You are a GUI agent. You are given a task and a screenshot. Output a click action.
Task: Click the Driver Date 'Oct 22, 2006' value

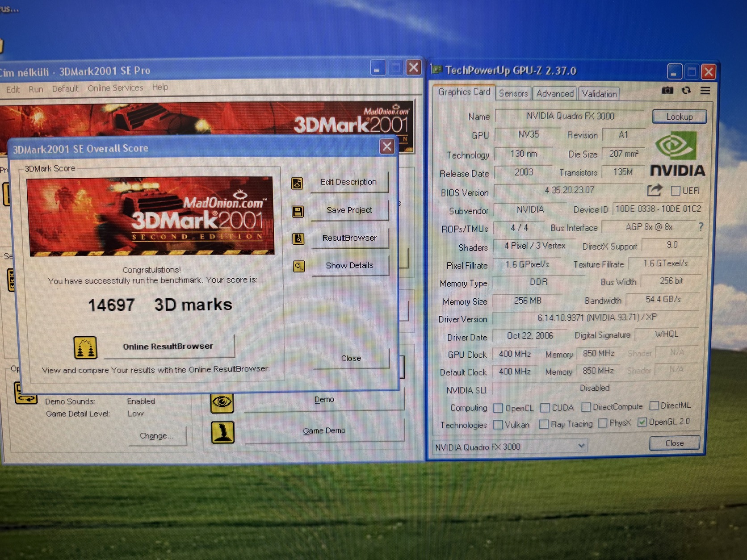[x=530, y=336]
